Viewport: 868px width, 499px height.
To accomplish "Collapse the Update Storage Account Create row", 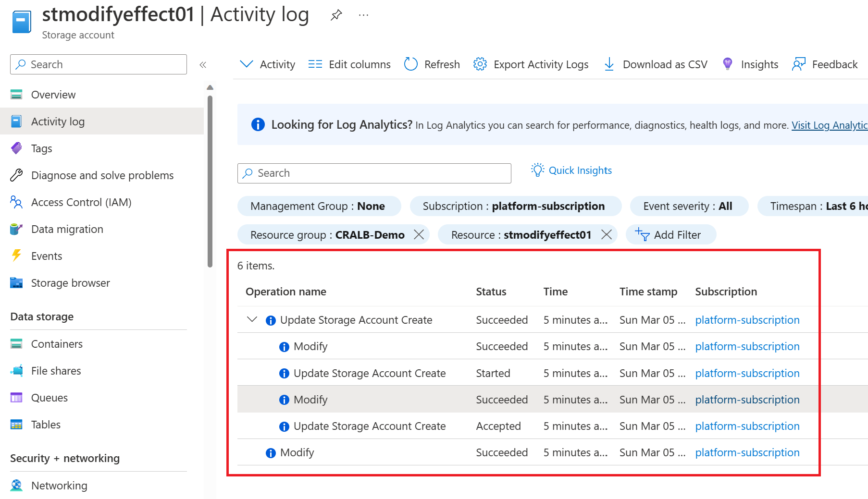I will click(252, 319).
